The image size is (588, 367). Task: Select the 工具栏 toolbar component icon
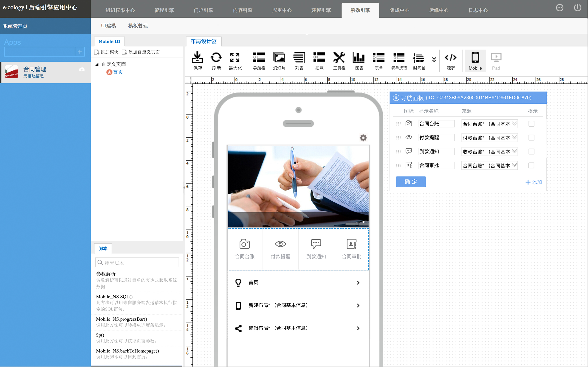339,60
